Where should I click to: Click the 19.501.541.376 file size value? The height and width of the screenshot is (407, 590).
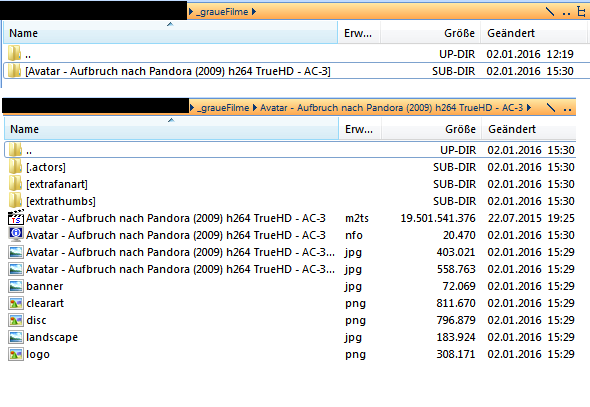tap(438, 218)
